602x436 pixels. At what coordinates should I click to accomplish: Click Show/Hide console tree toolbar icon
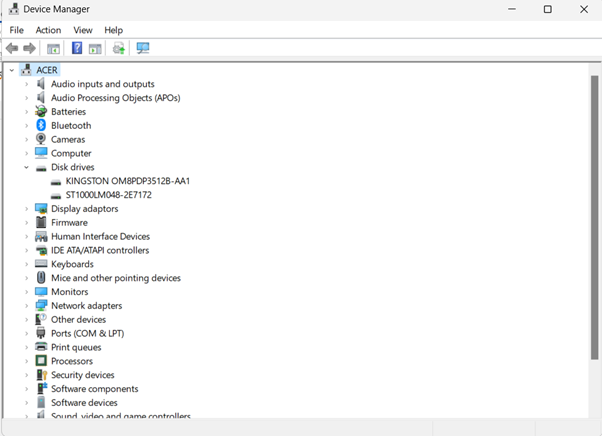[x=54, y=48]
